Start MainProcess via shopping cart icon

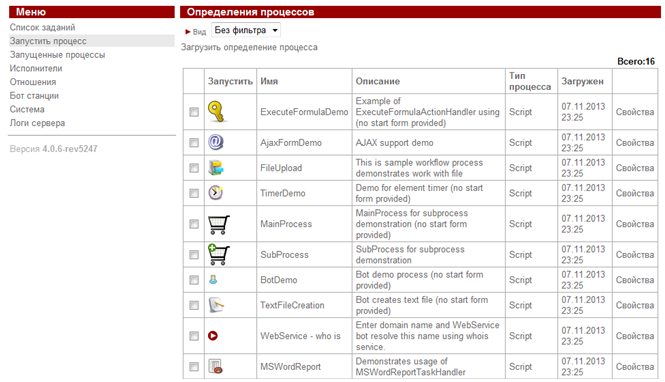click(219, 224)
